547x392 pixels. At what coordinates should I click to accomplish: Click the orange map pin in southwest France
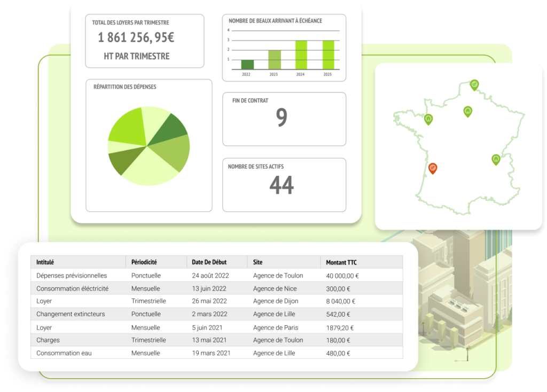(x=433, y=168)
